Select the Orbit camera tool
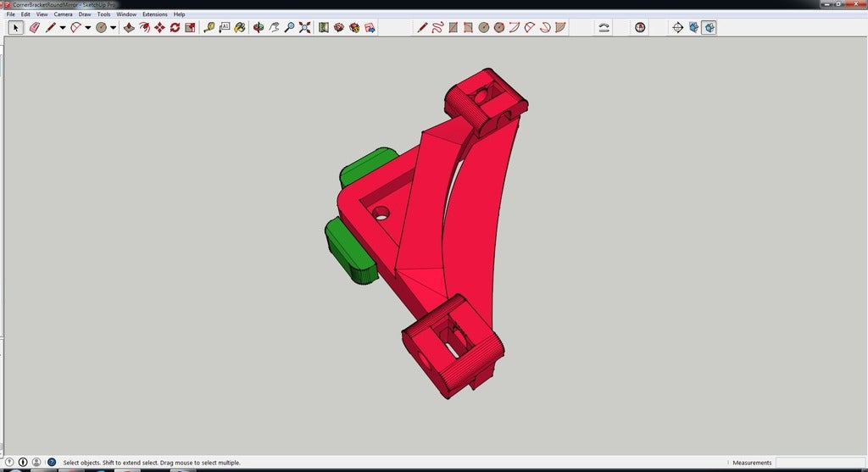Screen dimensions: 868x472 (259, 27)
